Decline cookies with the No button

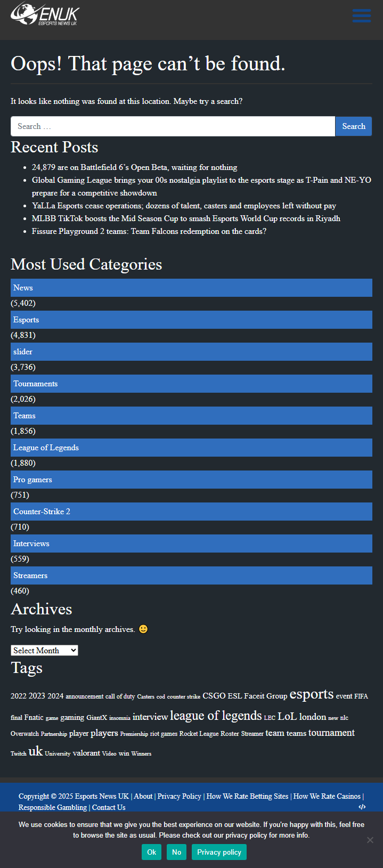pyautogui.click(x=176, y=852)
